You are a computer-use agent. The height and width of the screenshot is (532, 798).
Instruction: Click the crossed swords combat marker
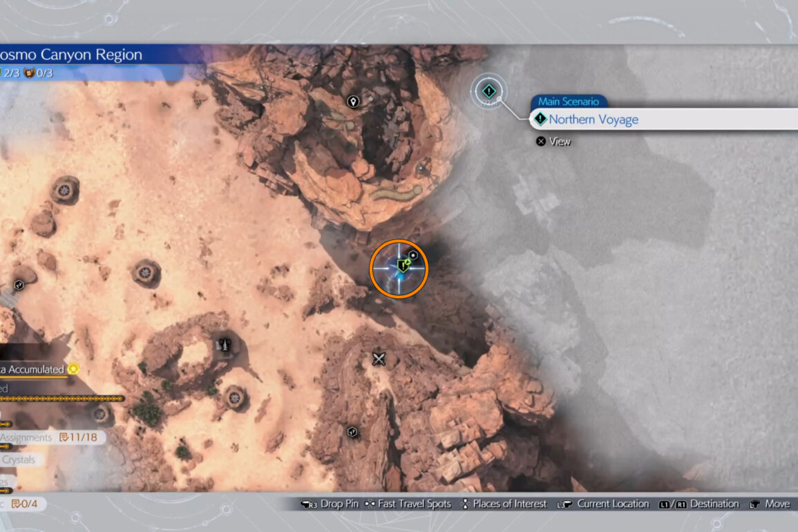point(379,358)
